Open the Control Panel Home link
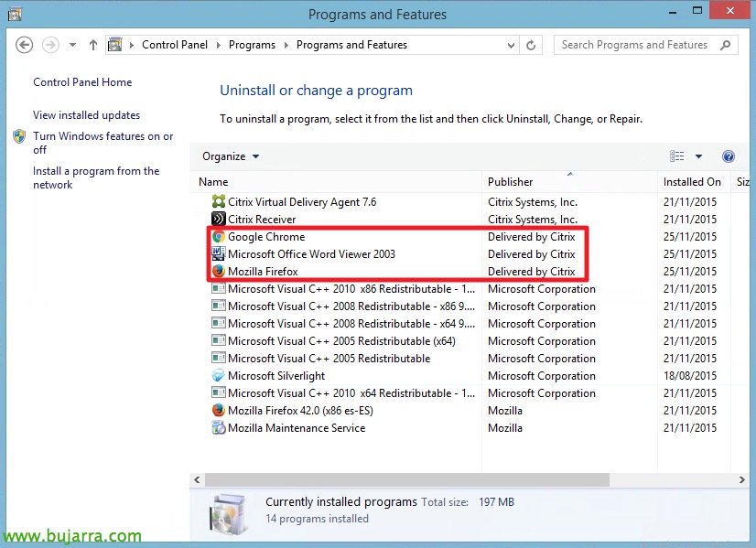This screenshot has width=756, height=548. tap(82, 82)
